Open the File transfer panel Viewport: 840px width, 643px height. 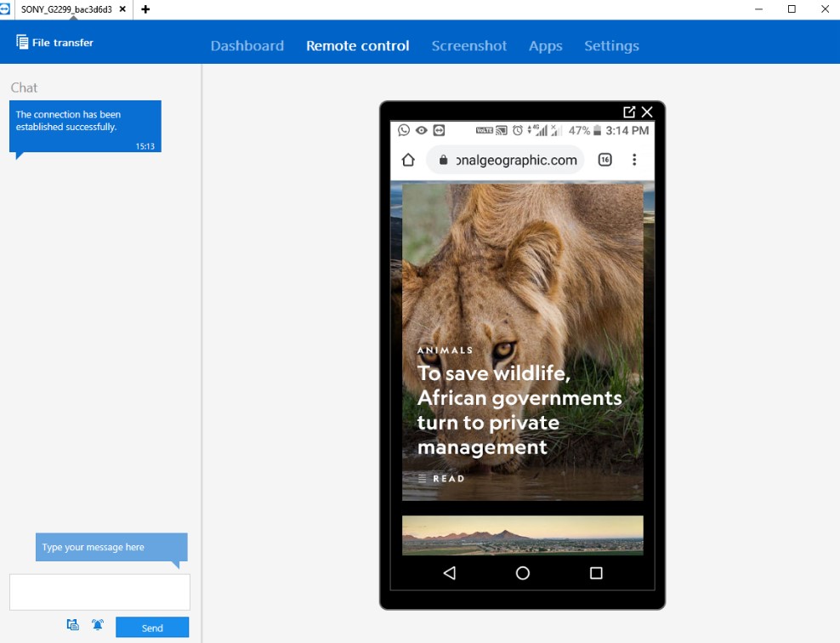click(x=54, y=43)
